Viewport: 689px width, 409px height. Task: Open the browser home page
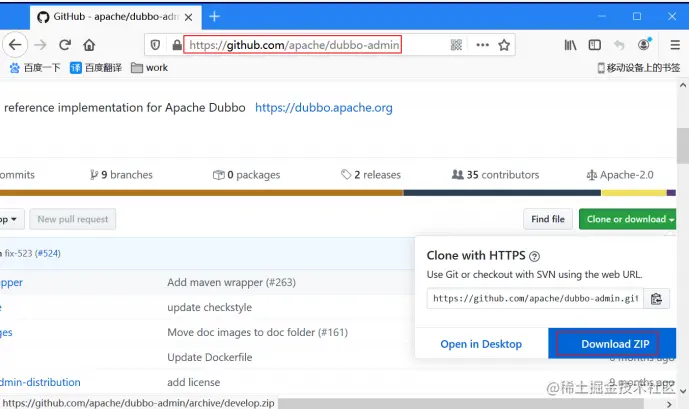tap(89, 45)
